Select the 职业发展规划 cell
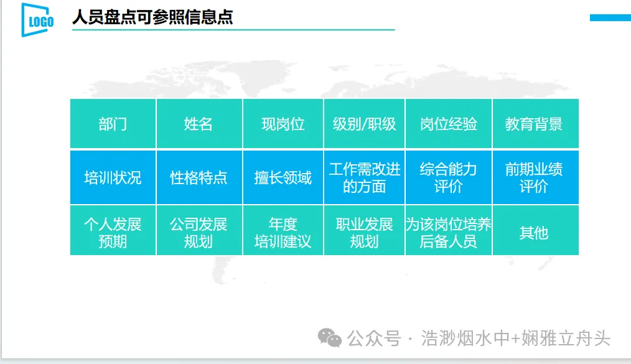The height and width of the screenshot is (364, 631). click(x=364, y=230)
